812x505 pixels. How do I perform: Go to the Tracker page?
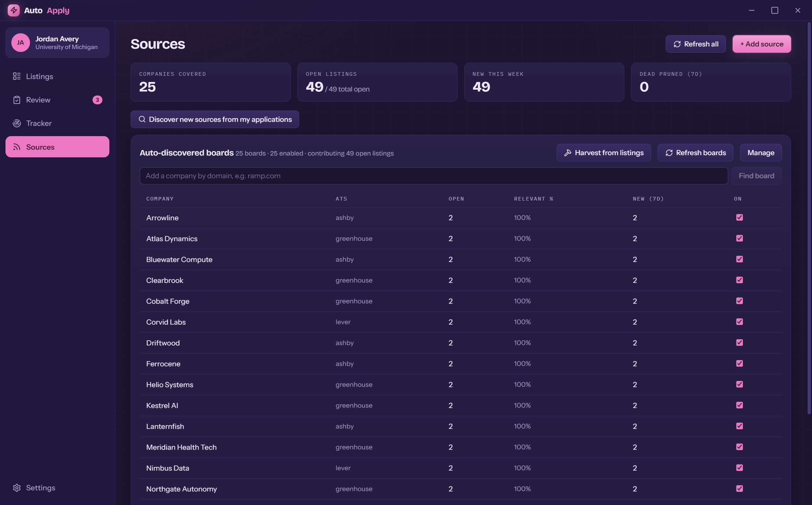57,123
